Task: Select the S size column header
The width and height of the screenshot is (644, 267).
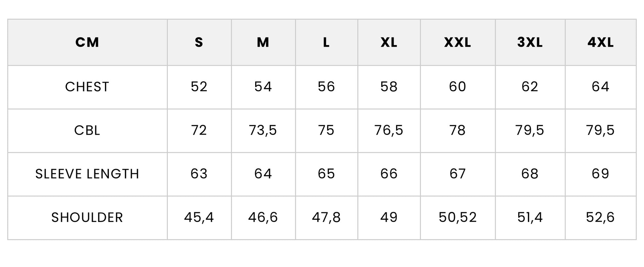Action: pos(199,42)
